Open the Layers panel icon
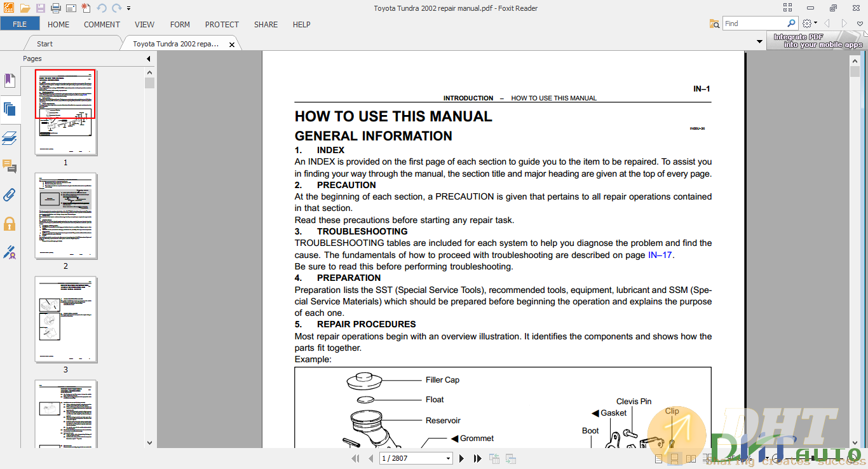This screenshot has height=469, width=868. click(10, 138)
